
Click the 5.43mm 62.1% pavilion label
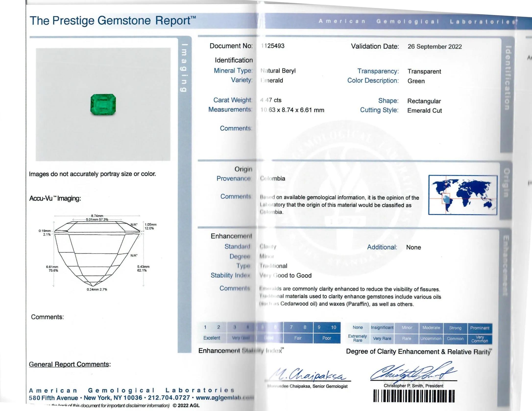pos(143,269)
